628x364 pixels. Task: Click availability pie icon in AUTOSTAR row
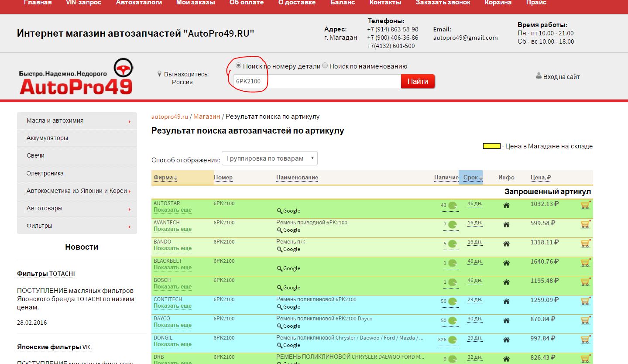coord(453,206)
